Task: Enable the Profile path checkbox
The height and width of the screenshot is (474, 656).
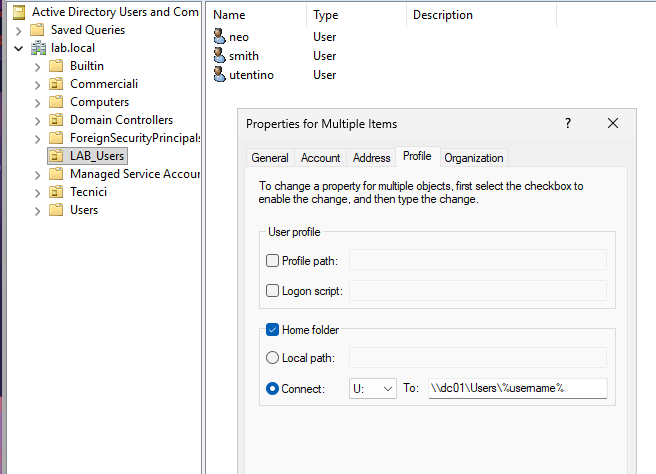Action: point(273,261)
